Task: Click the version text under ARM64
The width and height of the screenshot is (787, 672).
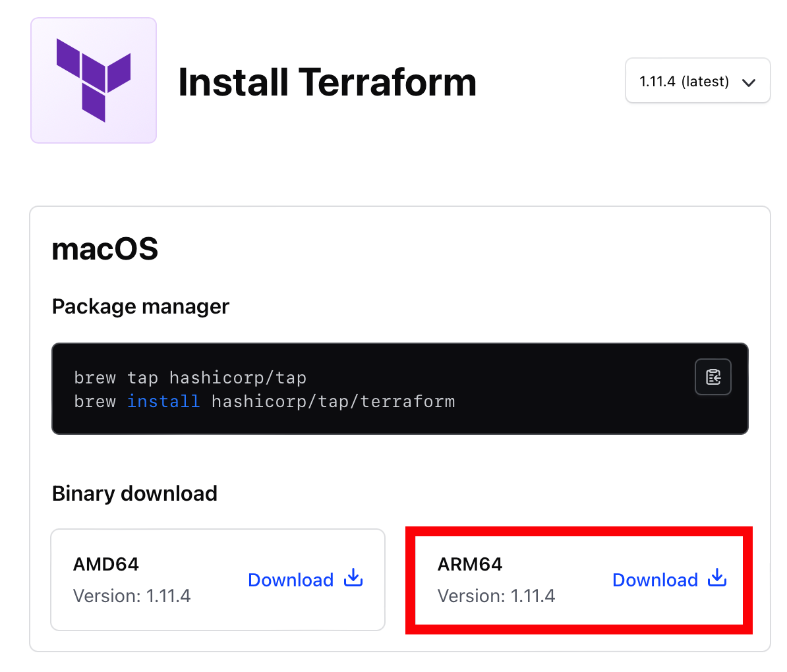Action: point(496,596)
